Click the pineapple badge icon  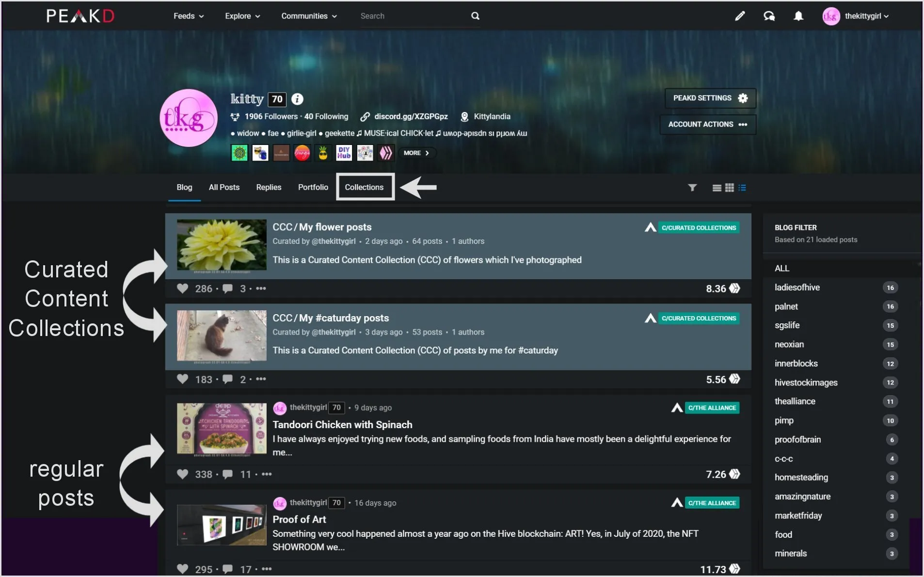click(x=323, y=153)
